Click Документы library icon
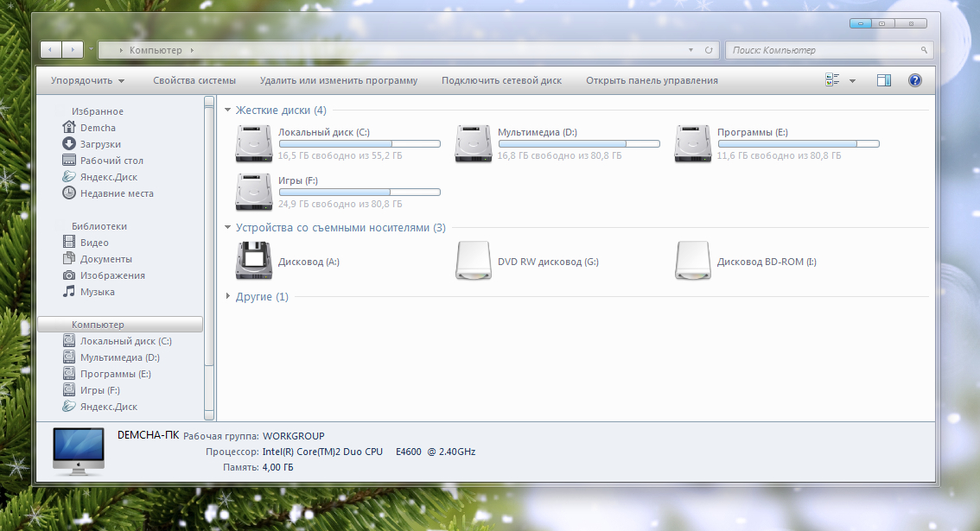The height and width of the screenshot is (531, 980). coord(69,259)
